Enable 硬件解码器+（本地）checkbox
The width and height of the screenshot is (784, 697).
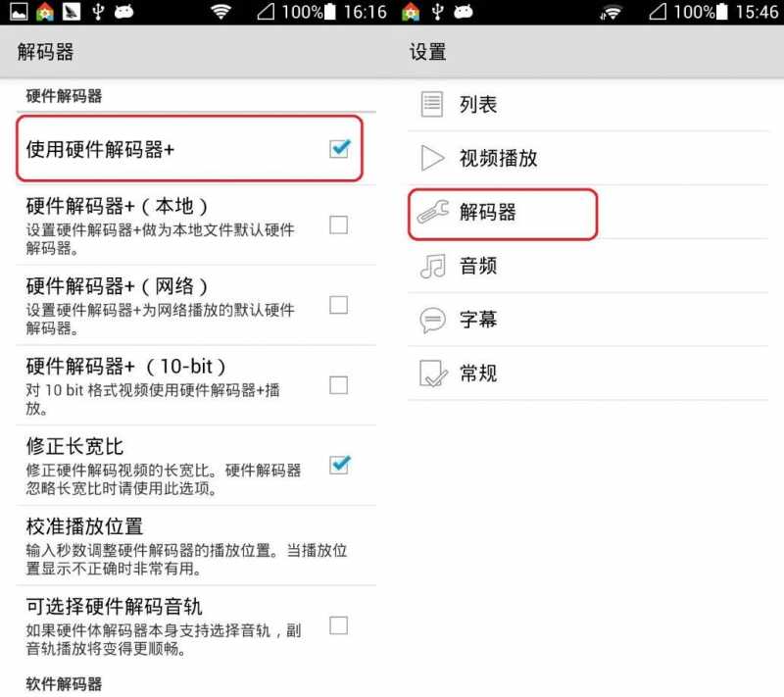(338, 225)
